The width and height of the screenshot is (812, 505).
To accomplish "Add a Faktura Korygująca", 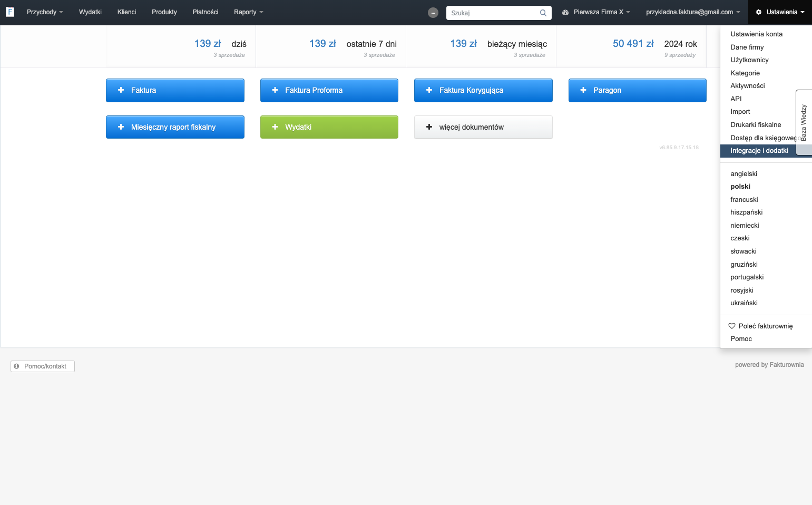I will point(483,90).
